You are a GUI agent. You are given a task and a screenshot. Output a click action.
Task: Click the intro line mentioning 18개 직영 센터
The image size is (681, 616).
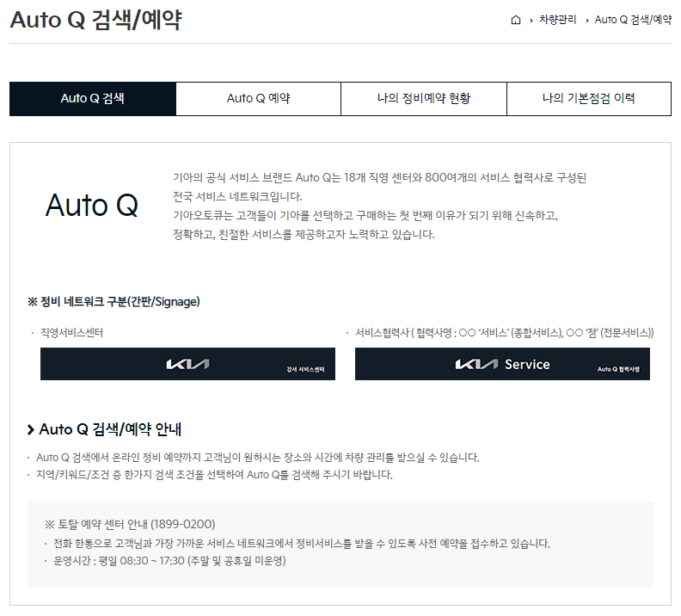379,178
